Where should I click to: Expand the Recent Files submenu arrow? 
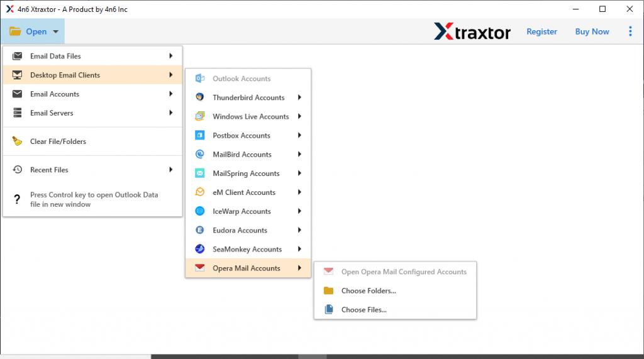[x=171, y=169]
